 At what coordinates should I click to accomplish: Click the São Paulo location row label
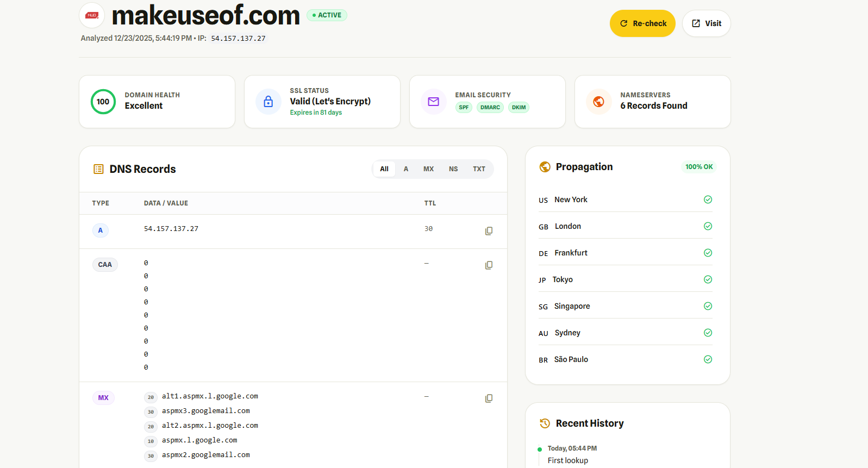[571, 359]
